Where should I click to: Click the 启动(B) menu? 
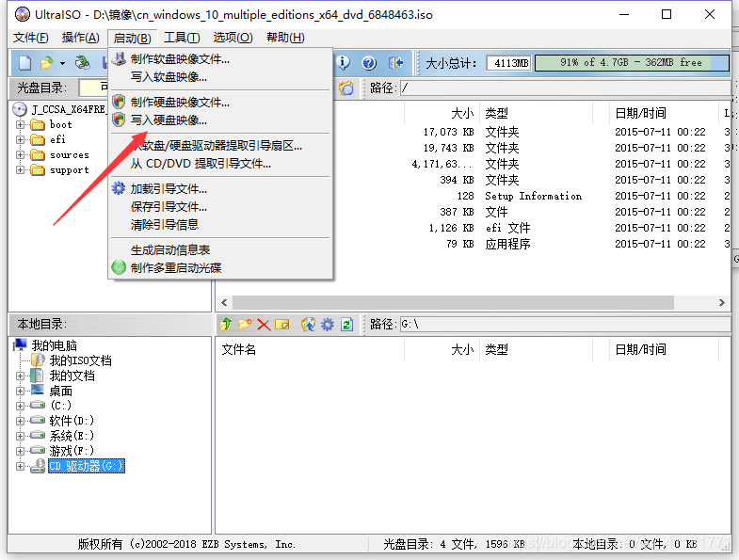(132, 38)
